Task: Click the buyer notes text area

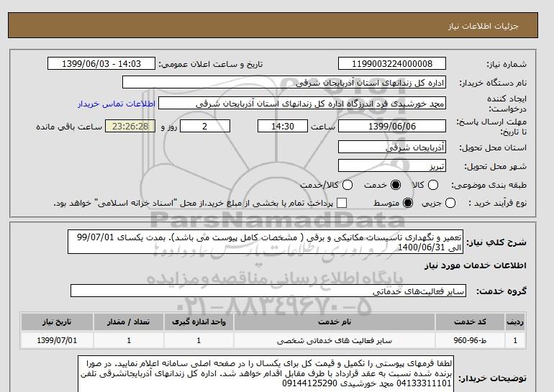Action: click(x=265, y=374)
